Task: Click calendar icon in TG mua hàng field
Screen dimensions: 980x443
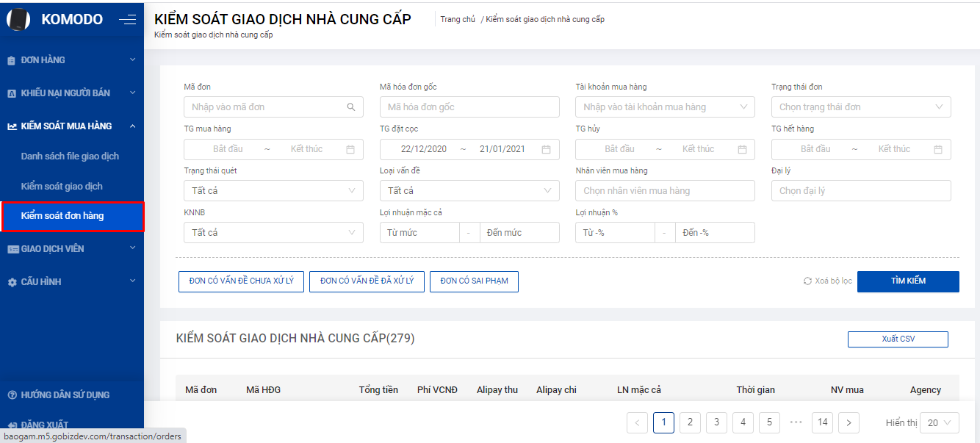Action: click(x=350, y=149)
